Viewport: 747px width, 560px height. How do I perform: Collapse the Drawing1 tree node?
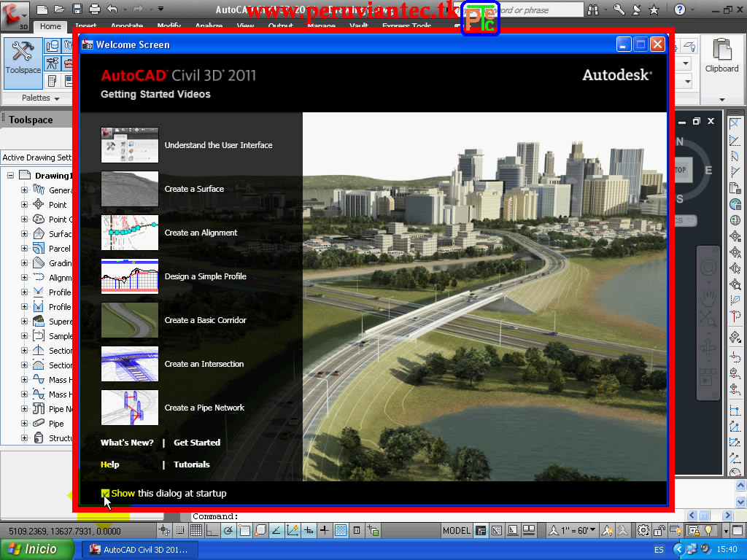coord(10,175)
